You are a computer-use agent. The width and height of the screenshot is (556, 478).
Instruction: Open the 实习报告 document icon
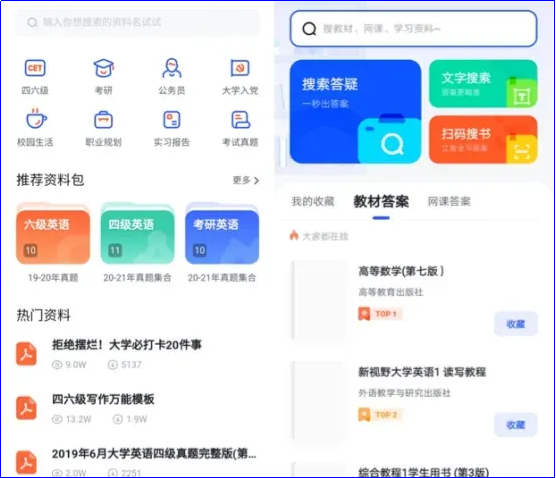[172, 120]
